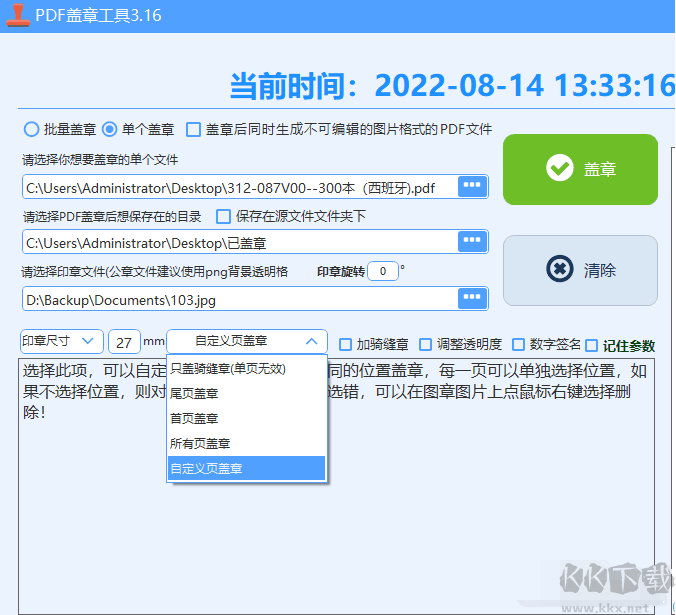Image resolution: width=676 pixels, height=615 pixels.
Task: Check the 数字签名 option
Action: point(519,344)
